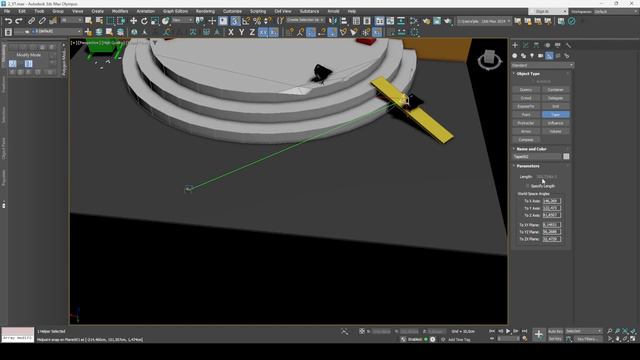Select the Shapes category icon

click(x=523, y=56)
